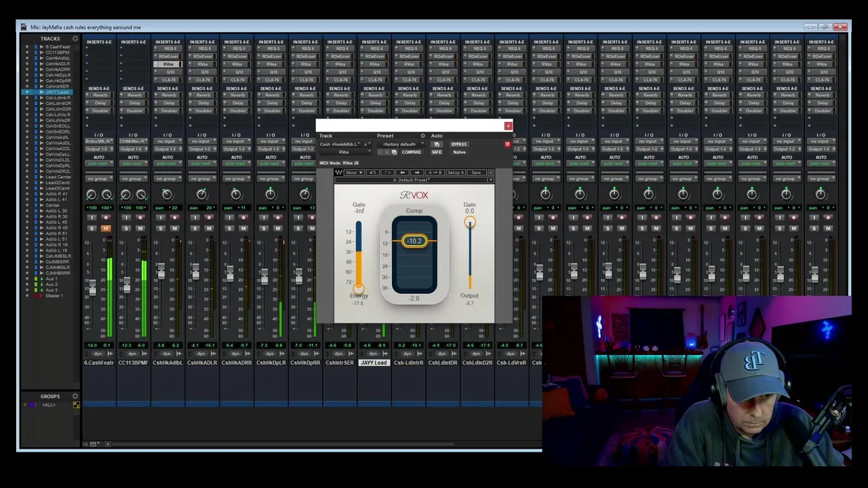Open the GROUPS list dropdown menu
This screenshot has height=488, width=868.
pyautogui.click(x=75, y=396)
